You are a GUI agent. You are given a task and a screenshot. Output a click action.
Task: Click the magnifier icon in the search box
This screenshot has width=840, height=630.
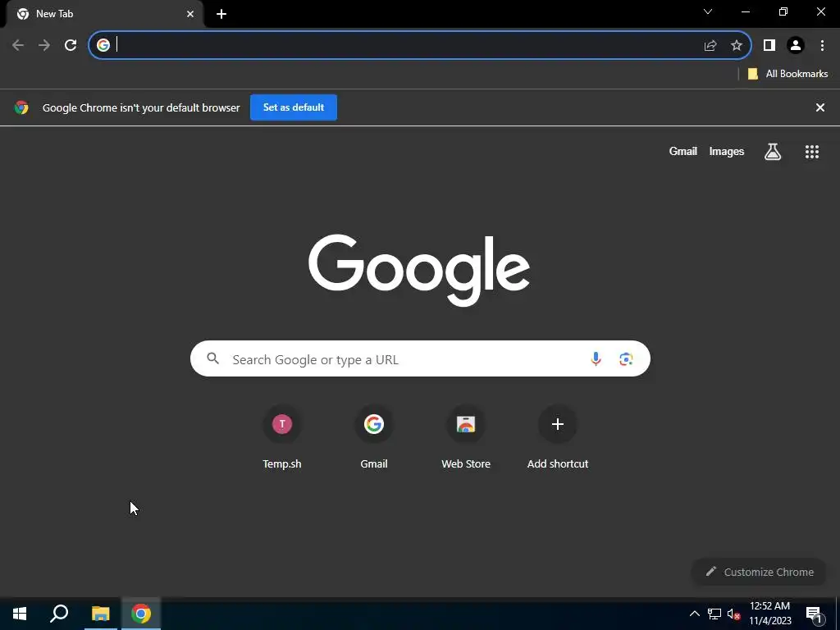click(212, 358)
